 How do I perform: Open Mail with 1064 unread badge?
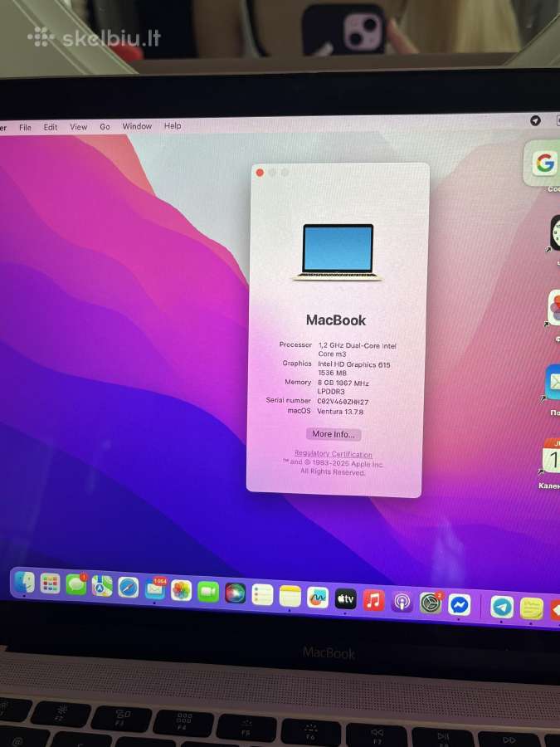[155, 588]
